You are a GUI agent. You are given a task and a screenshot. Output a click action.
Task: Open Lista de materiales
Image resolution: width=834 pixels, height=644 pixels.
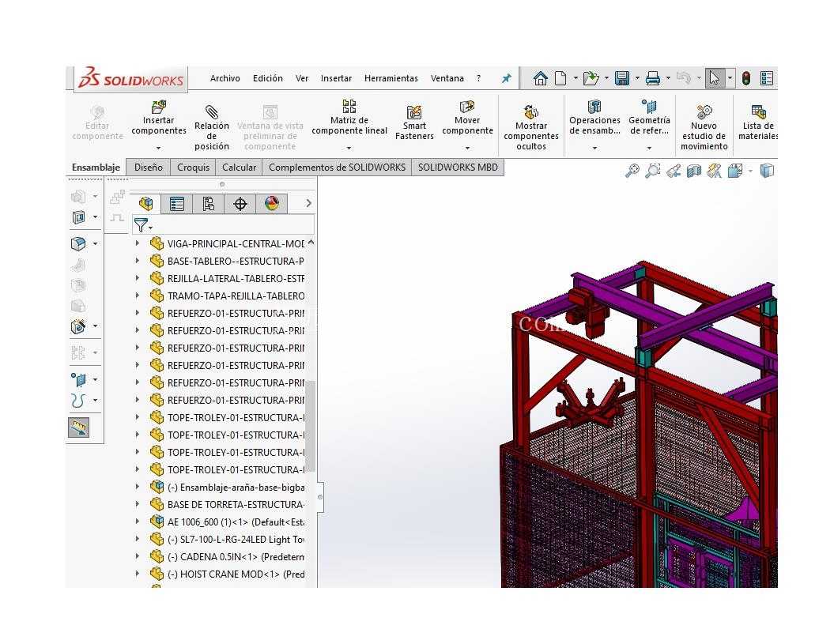pos(758,123)
